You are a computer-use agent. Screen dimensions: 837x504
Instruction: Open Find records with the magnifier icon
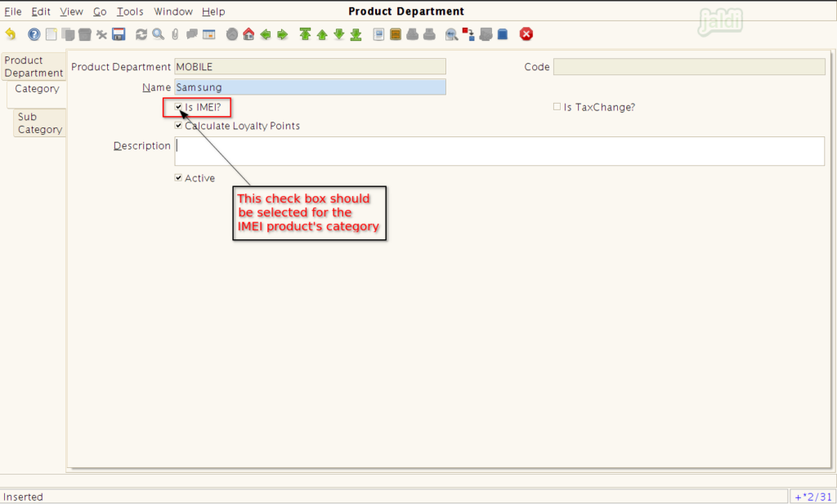click(158, 34)
